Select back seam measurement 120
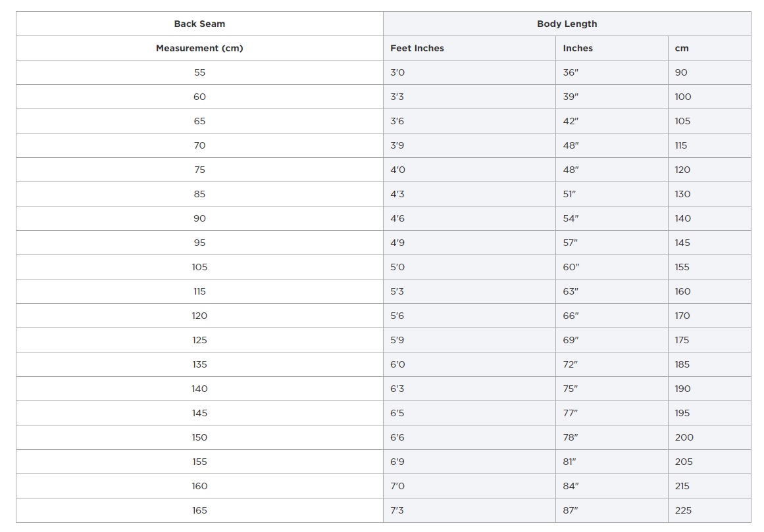Screen dimensions: 764x532 200,316
